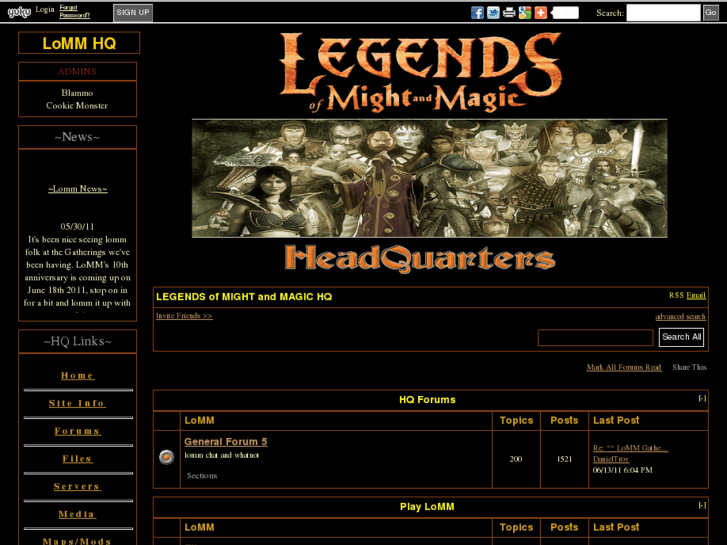
Task: Click the Login link
Action: pos(45,9)
